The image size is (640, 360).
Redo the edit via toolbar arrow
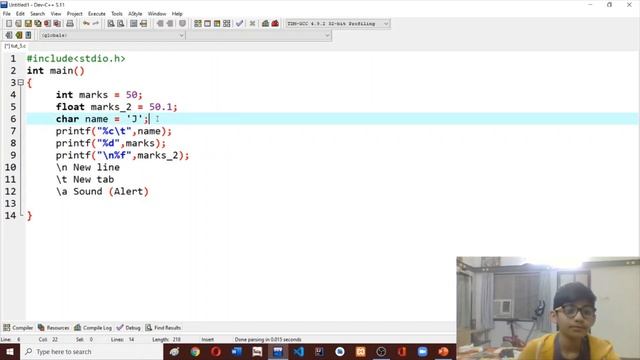[96, 24]
